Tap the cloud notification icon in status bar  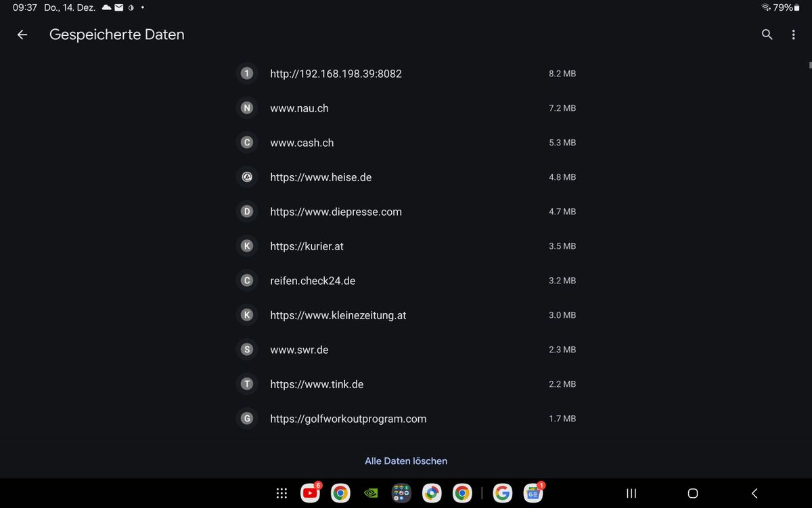click(x=106, y=7)
